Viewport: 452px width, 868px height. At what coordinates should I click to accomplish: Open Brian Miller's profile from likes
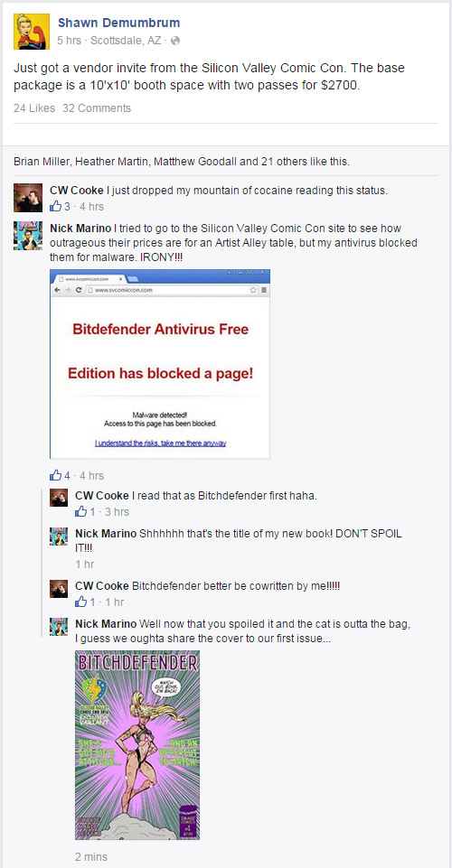tap(41, 162)
